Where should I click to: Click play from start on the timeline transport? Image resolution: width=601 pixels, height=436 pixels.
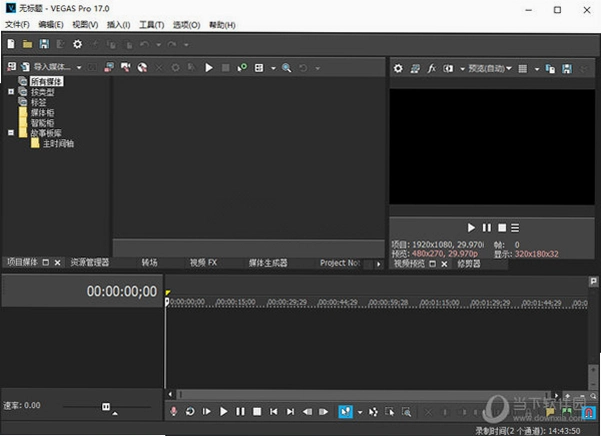coord(207,411)
